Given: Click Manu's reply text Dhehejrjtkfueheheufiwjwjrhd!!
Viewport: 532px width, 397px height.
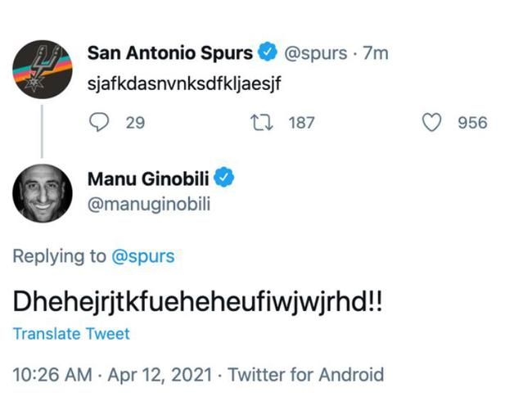Looking at the screenshot, I should [198, 301].
